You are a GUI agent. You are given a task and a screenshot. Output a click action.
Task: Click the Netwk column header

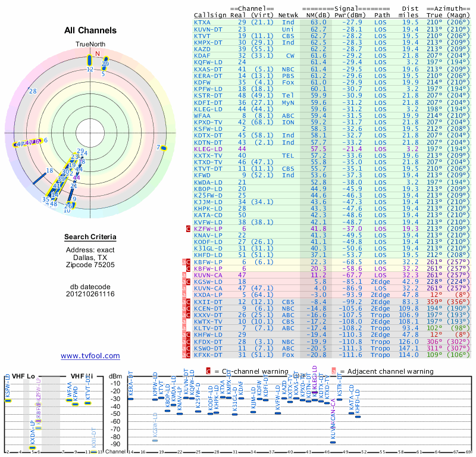pyautogui.click(x=288, y=15)
